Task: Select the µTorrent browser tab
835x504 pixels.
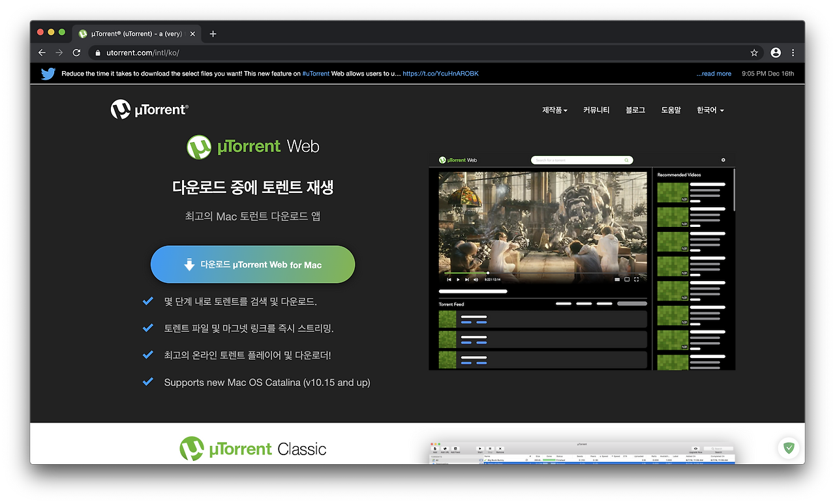Action: 137,34
